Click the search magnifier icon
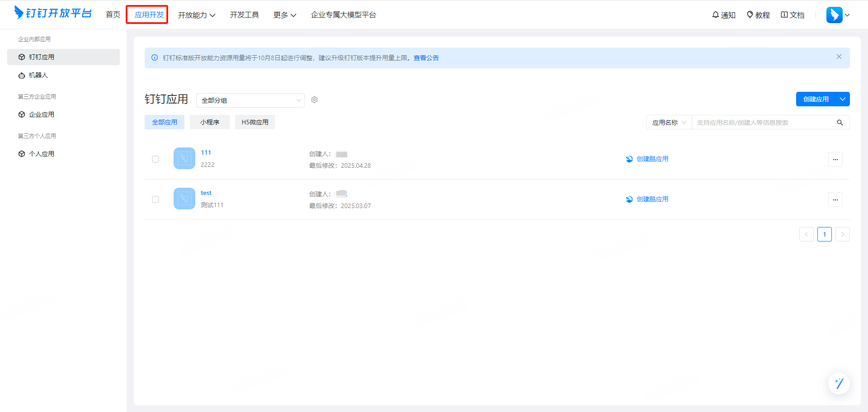 click(x=840, y=123)
